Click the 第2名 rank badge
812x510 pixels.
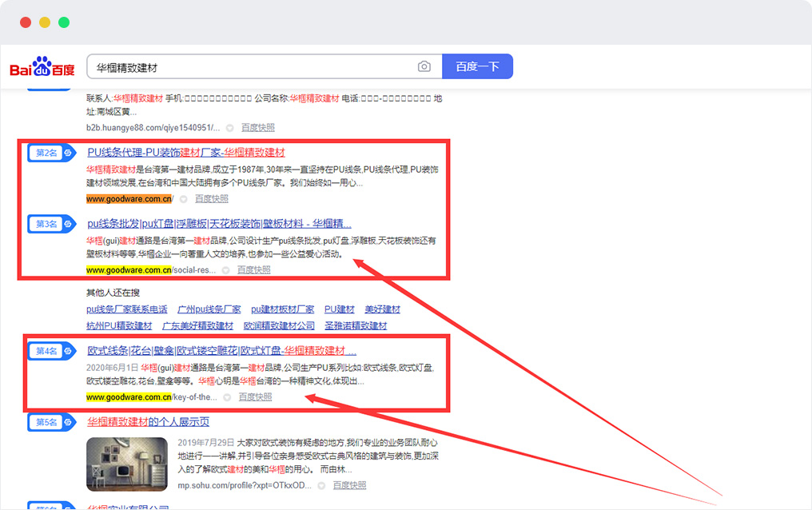click(x=52, y=153)
